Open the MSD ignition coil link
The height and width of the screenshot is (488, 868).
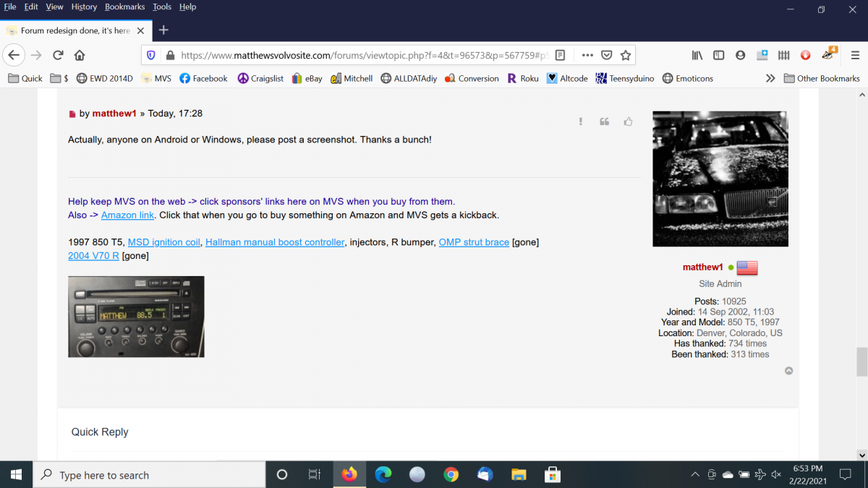click(163, 242)
